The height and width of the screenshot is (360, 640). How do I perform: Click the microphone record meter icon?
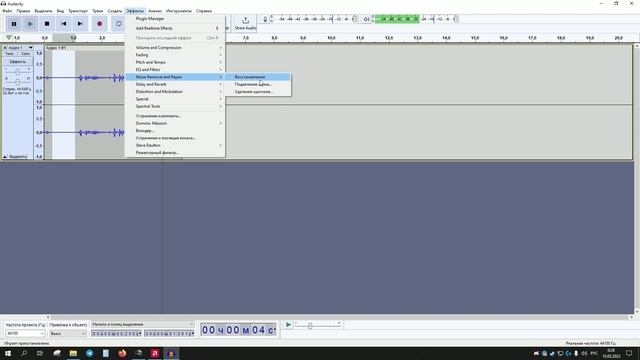point(265,19)
